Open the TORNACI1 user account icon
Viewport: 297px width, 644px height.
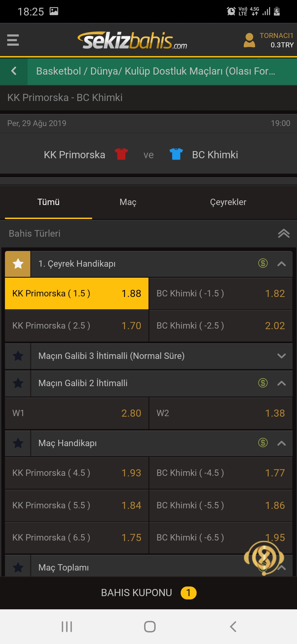[x=249, y=40]
